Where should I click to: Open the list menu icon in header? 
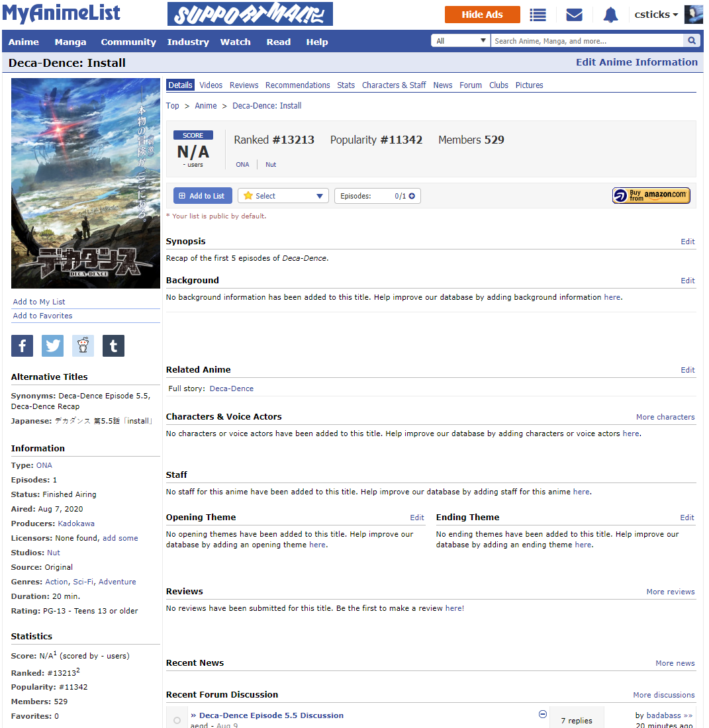[x=538, y=15]
